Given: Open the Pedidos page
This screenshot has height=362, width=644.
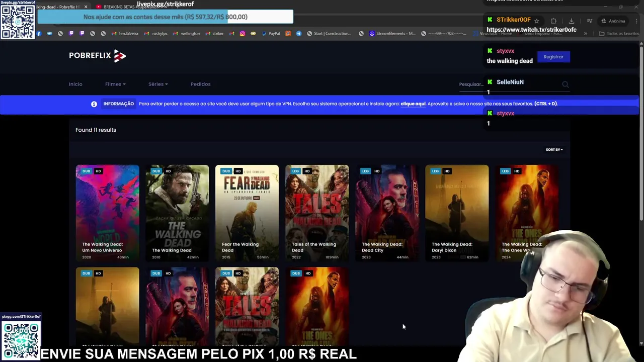Looking at the screenshot, I should (x=200, y=84).
